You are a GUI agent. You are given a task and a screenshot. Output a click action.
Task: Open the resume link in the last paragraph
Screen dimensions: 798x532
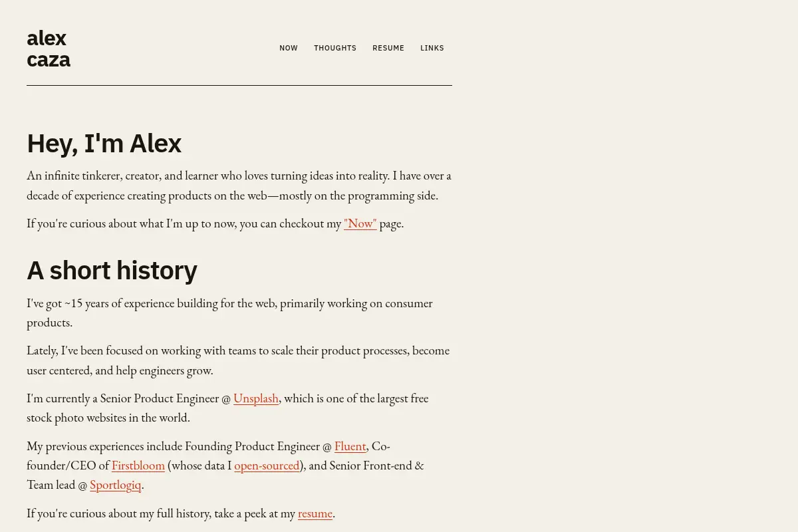(x=315, y=513)
